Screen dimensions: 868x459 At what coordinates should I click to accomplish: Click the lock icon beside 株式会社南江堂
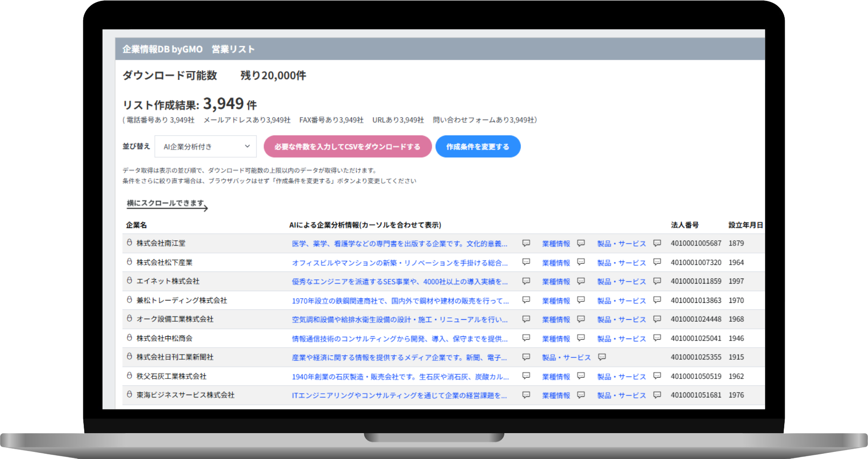129,243
